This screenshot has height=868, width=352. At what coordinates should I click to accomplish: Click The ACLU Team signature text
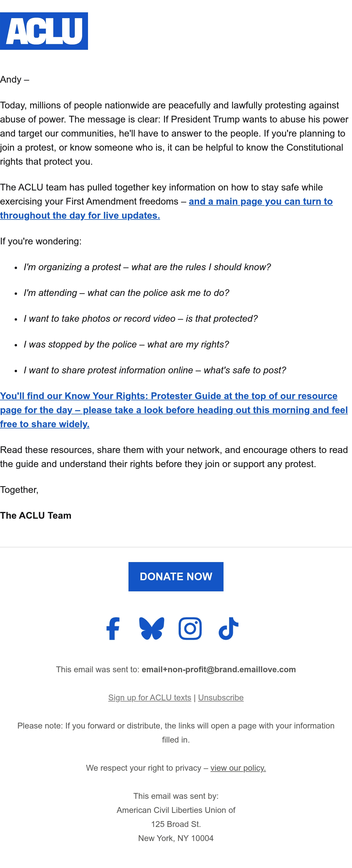pyautogui.click(x=36, y=515)
